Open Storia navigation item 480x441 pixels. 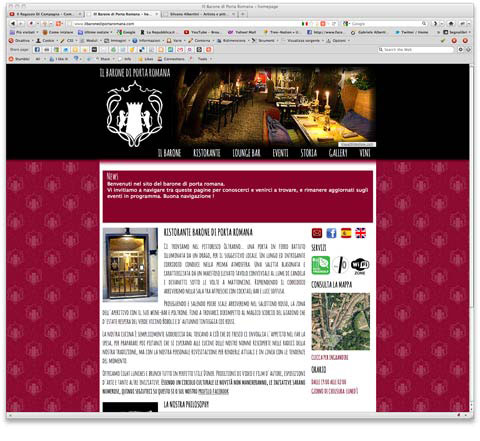(309, 153)
